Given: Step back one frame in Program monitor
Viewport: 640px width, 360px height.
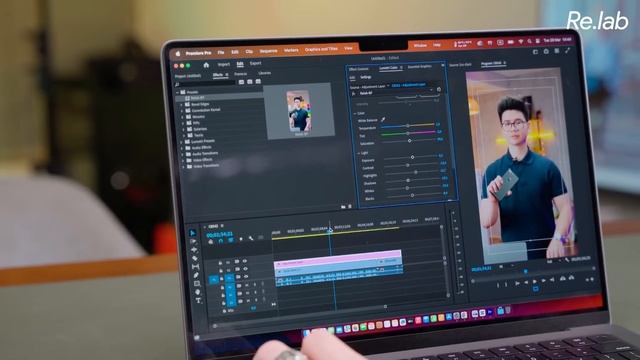Looking at the screenshot, I should click(526, 282).
